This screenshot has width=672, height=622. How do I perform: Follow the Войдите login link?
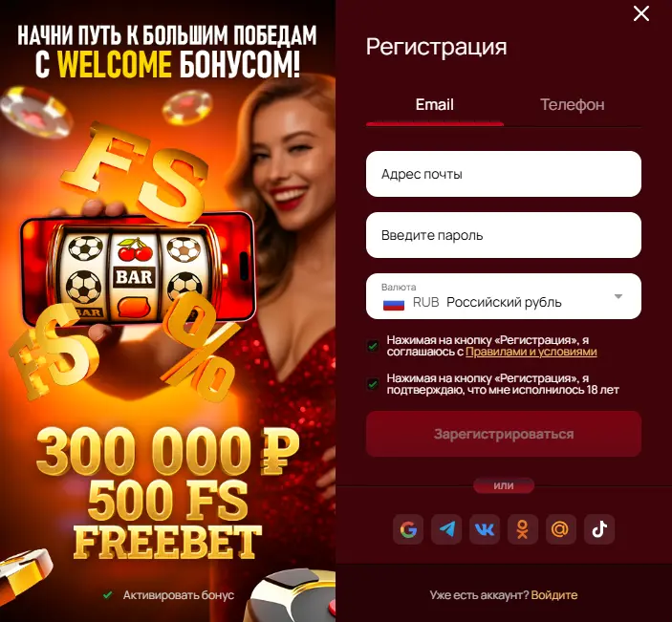[x=554, y=595]
